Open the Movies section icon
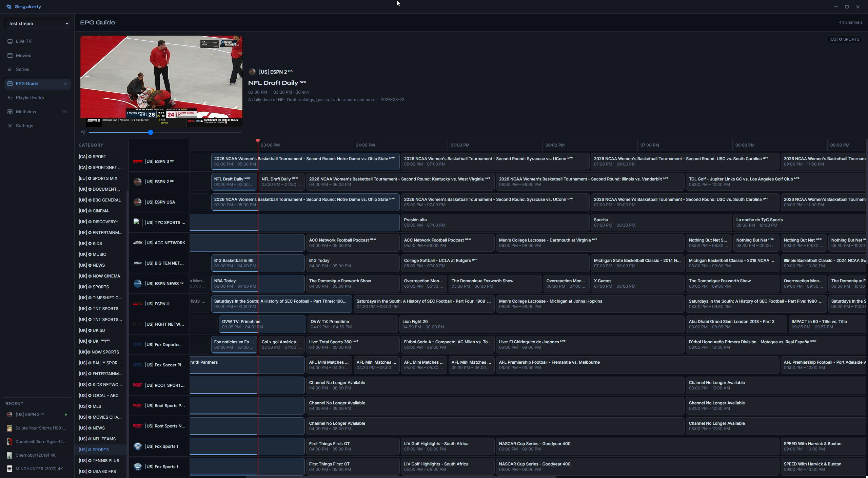The width and height of the screenshot is (868, 478). click(10, 55)
